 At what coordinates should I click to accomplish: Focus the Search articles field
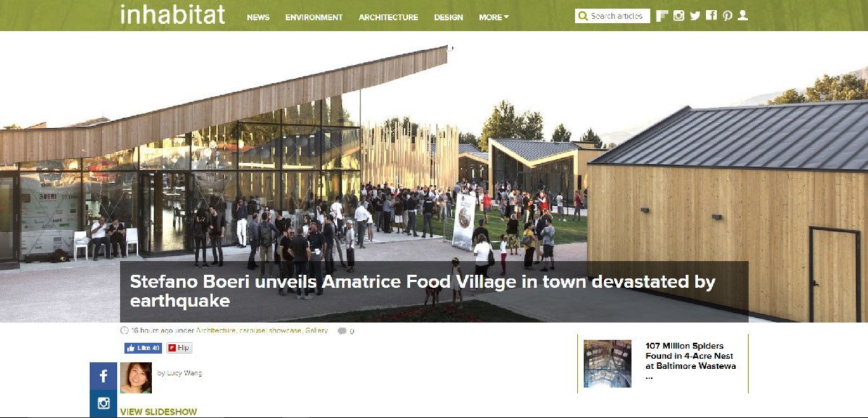[612, 16]
